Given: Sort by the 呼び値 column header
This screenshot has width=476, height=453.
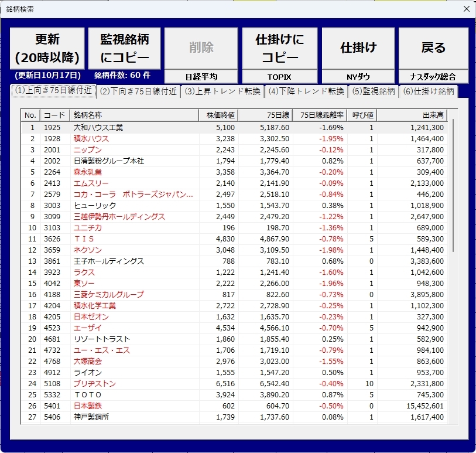Looking at the screenshot, I should (362, 115).
